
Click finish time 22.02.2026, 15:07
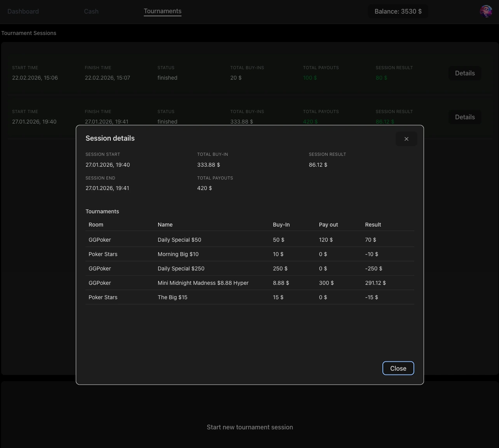(x=108, y=78)
